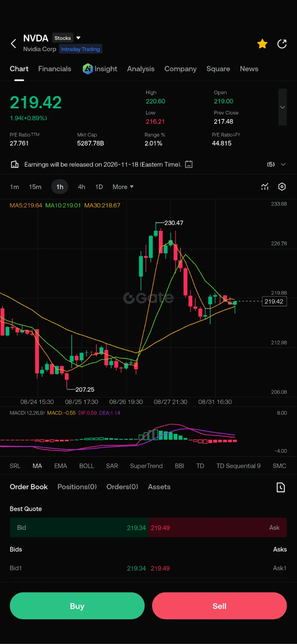This screenshot has height=644, width=297.
Task: Tap the Nvidia Corp company name
Action: tap(40, 49)
